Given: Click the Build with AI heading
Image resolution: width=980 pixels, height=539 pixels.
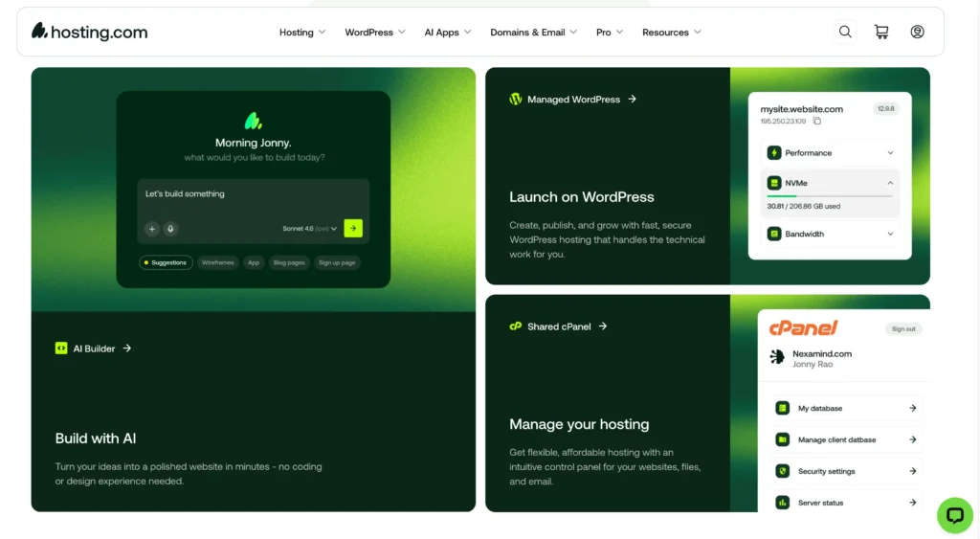Looking at the screenshot, I should tap(96, 438).
